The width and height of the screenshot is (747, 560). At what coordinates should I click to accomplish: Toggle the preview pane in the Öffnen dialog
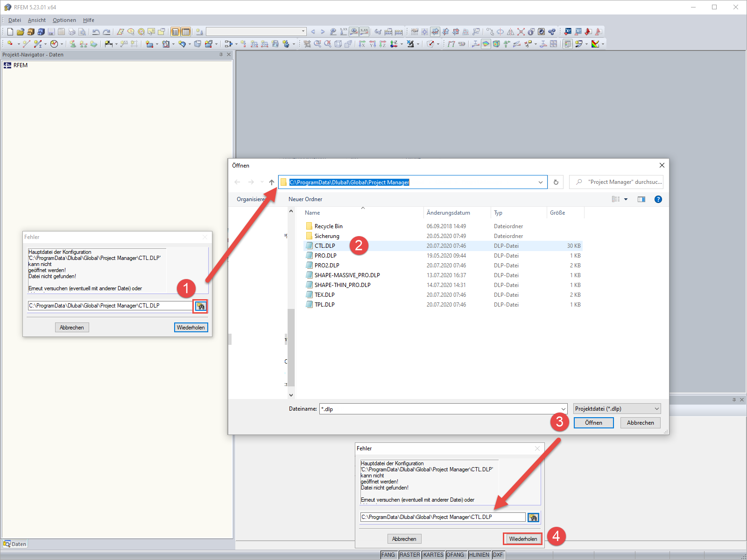coord(641,199)
